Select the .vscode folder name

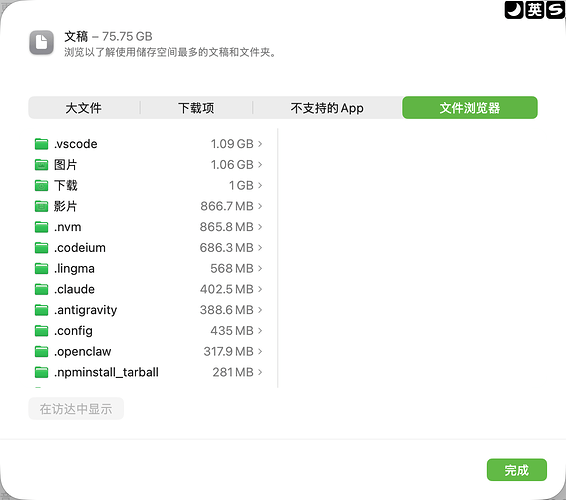pyautogui.click(x=75, y=144)
